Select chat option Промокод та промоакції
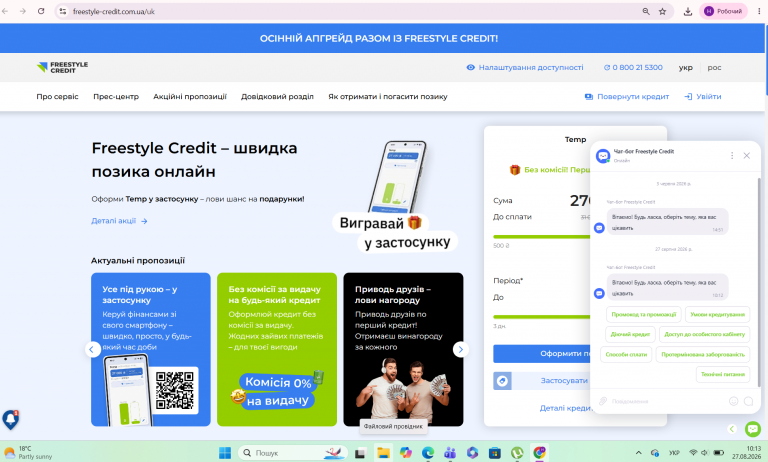 pos(644,314)
